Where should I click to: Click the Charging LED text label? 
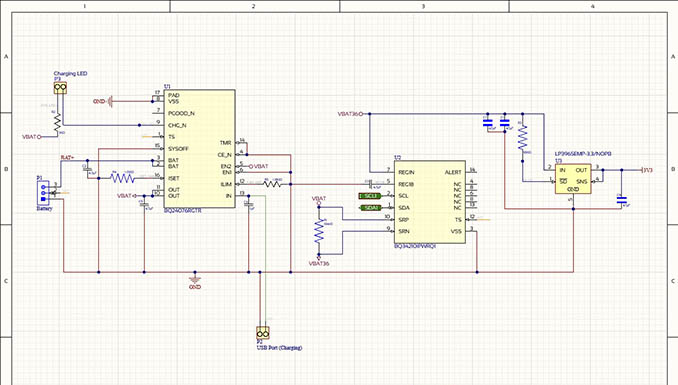click(x=70, y=74)
